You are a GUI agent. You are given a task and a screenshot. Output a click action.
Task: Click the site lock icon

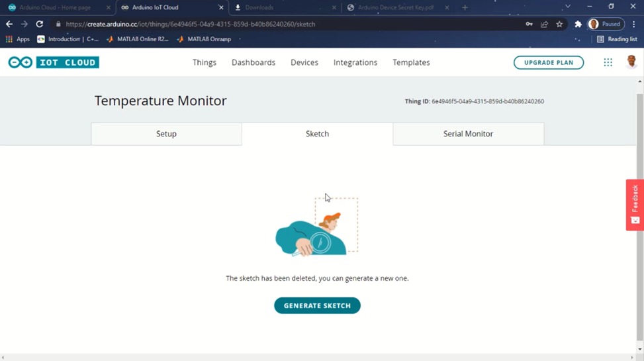58,25
